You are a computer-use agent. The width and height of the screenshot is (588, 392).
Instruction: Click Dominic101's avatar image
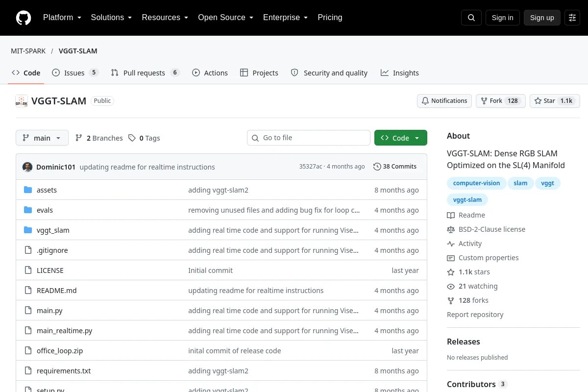pyautogui.click(x=27, y=167)
